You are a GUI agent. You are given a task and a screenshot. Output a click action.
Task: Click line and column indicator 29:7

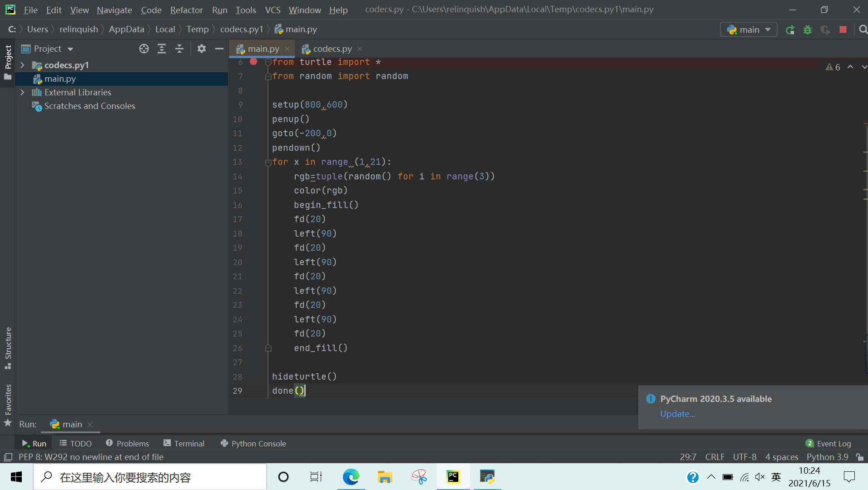[688, 457]
